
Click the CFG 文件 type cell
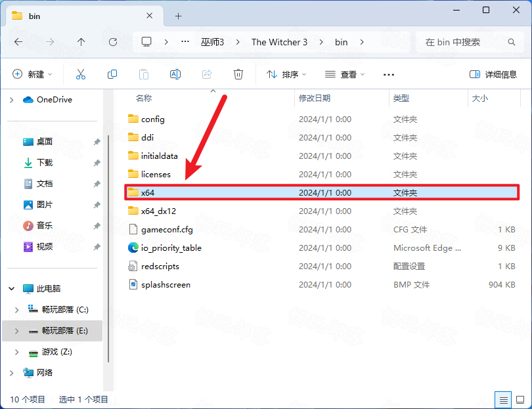tap(410, 230)
